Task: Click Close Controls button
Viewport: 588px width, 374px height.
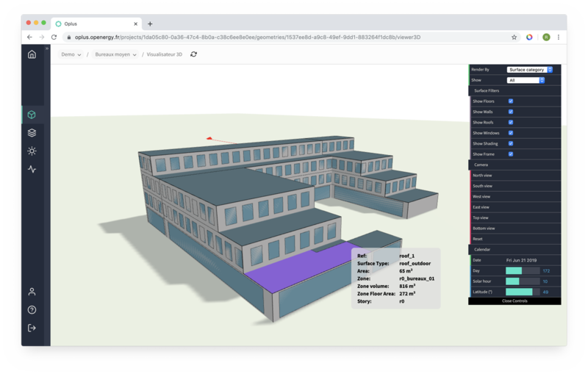Action: click(514, 301)
